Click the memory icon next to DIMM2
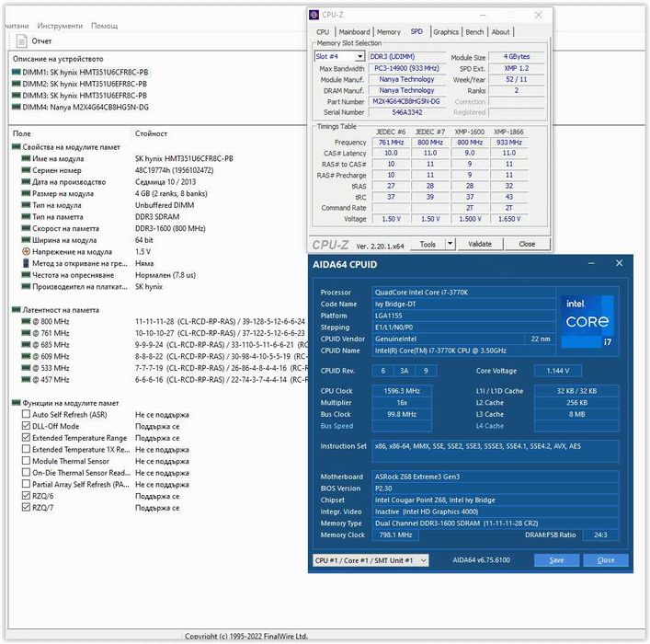The width and height of the screenshot is (650, 644). click(17, 84)
